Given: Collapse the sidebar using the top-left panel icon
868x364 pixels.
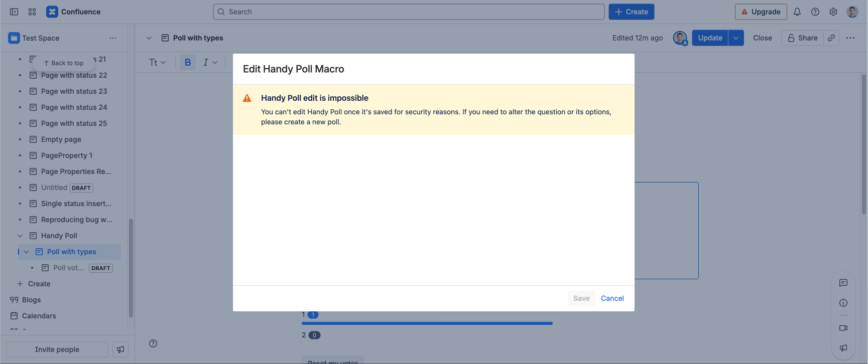Looking at the screenshot, I should pos(14,12).
